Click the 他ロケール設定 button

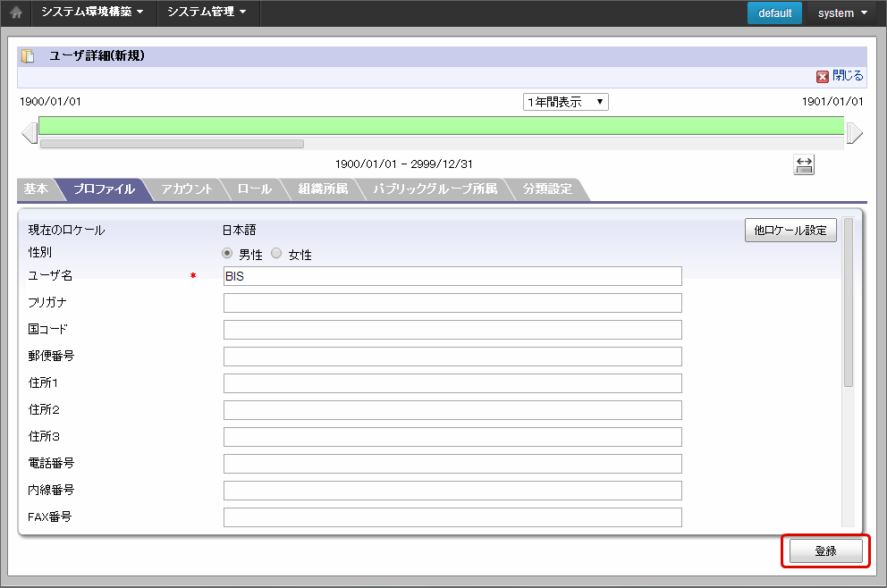pyautogui.click(x=790, y=231)
